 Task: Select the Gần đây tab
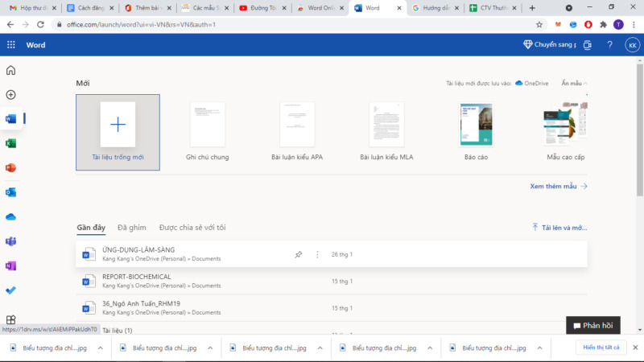(91, 228)
